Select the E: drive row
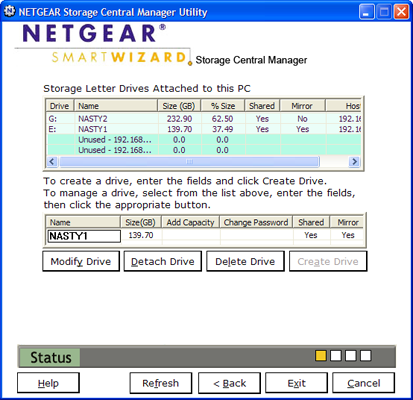Screen dimensions: 413x400 point(204,129)
